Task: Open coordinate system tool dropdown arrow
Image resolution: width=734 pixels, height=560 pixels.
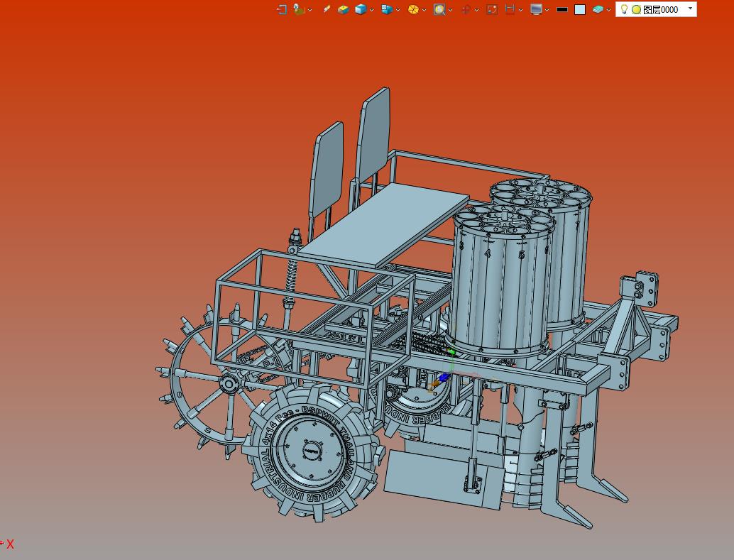Action: 310,10
